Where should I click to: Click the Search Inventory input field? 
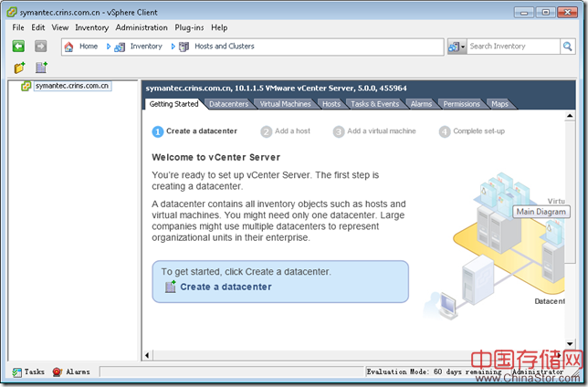tap(513, 47)
